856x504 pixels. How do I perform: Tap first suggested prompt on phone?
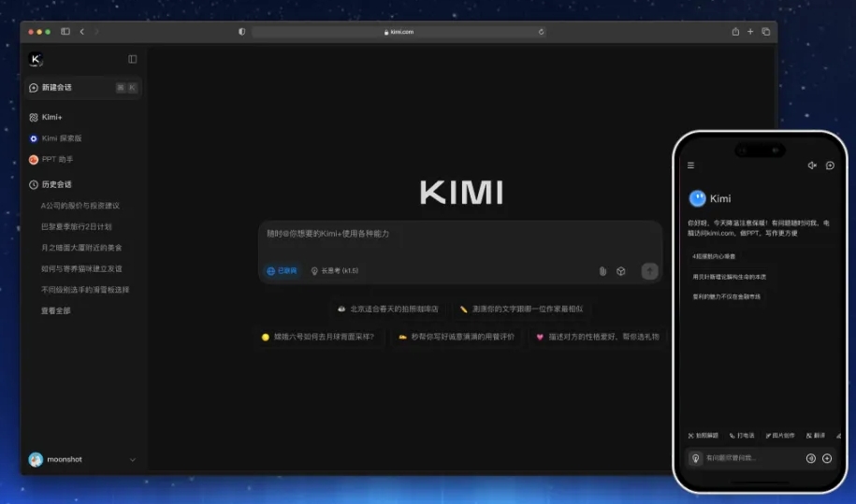coord(714,256)
